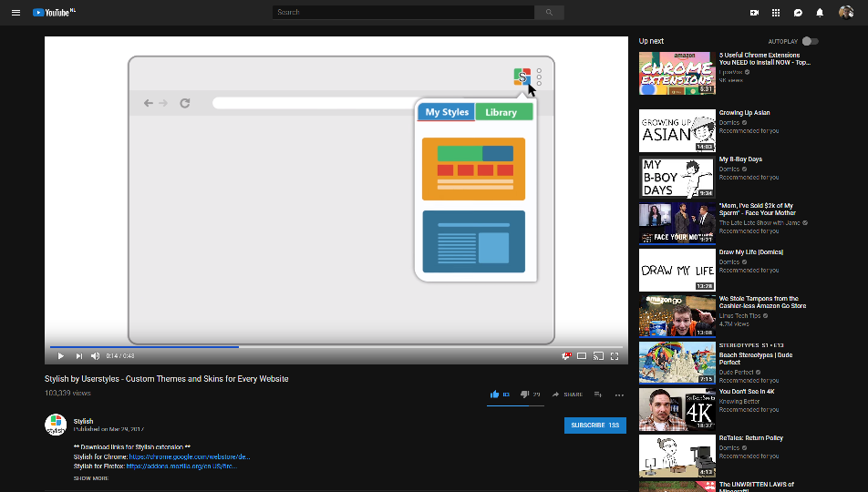Viewport: 868px width, 492px height.
Task: Open the My B-Boy Days title
Action: (740, 159)
